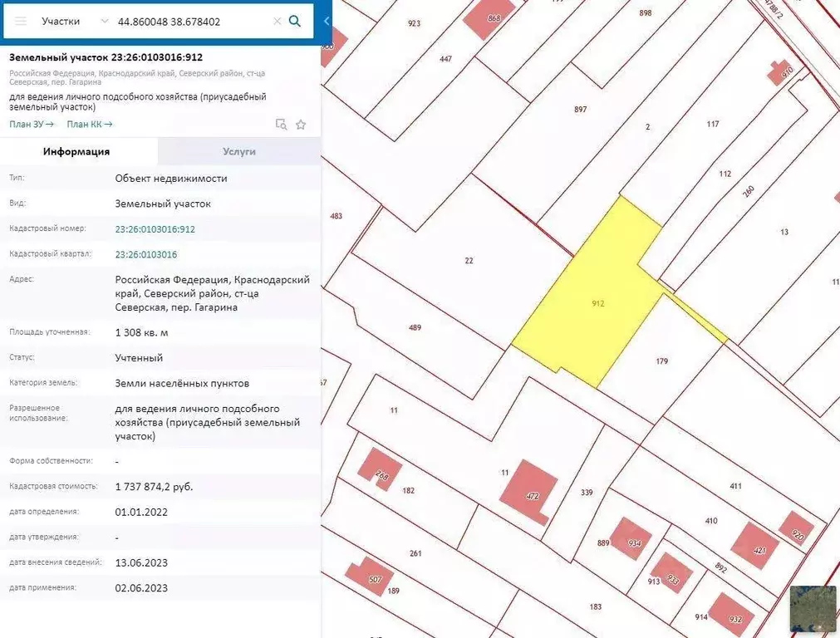Select the Информация tab
Screen dimensions: 840x638
(x=76, y=152)
